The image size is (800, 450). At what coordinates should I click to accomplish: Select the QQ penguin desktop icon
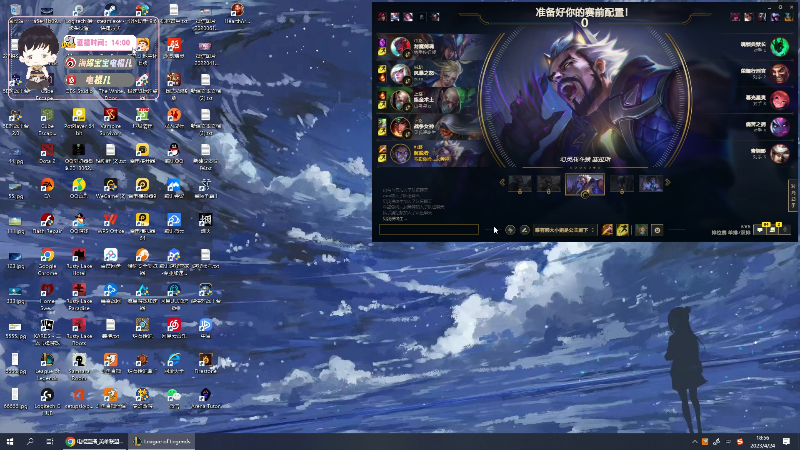click(x=174, y=153)
